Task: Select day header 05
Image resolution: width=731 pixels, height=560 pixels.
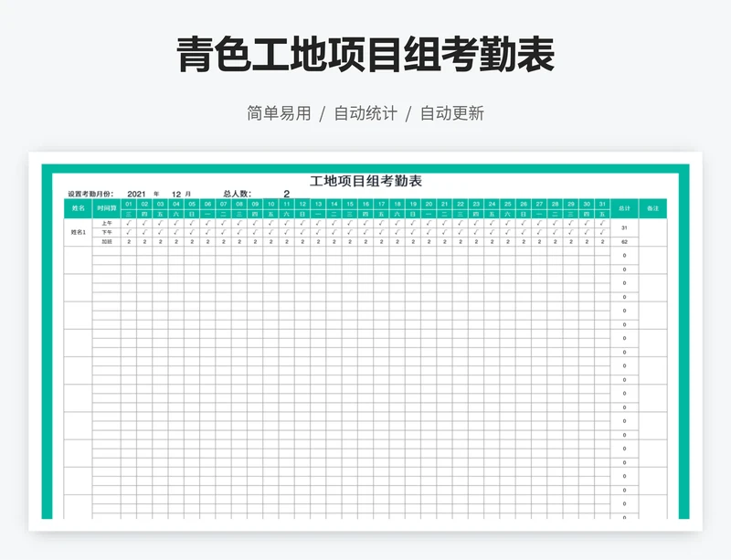Action: (192, 204)
